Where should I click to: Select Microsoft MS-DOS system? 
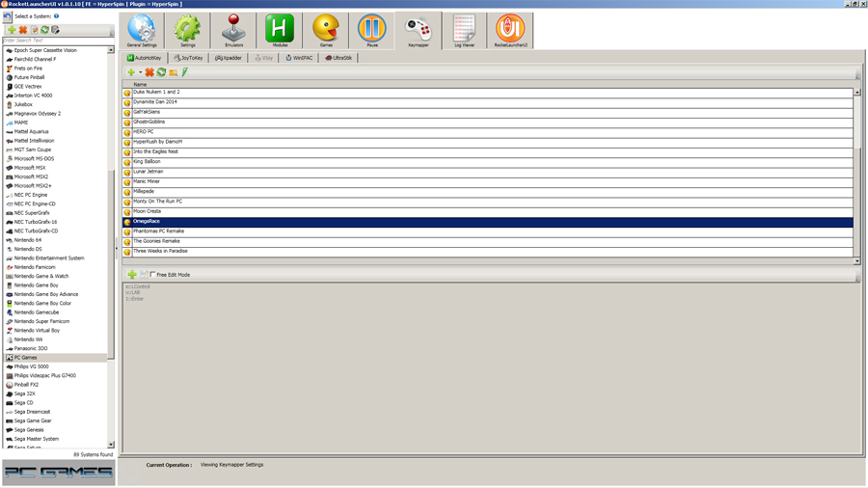(35, 159)
